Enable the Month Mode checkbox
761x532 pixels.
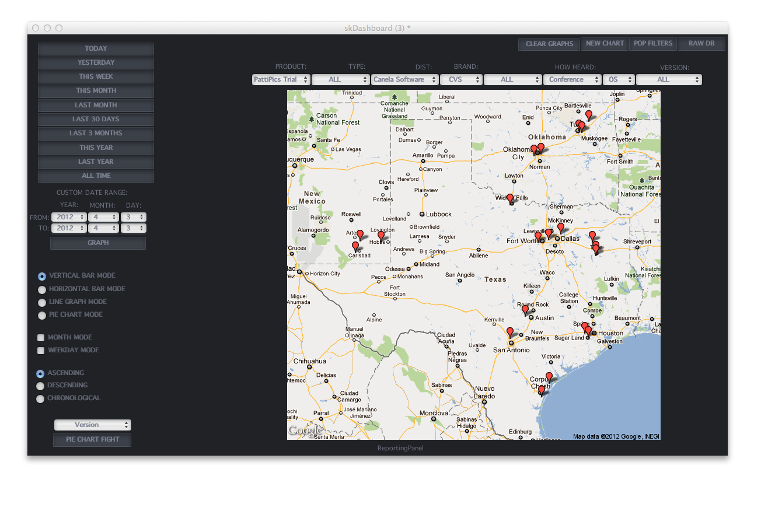point(41,337)
